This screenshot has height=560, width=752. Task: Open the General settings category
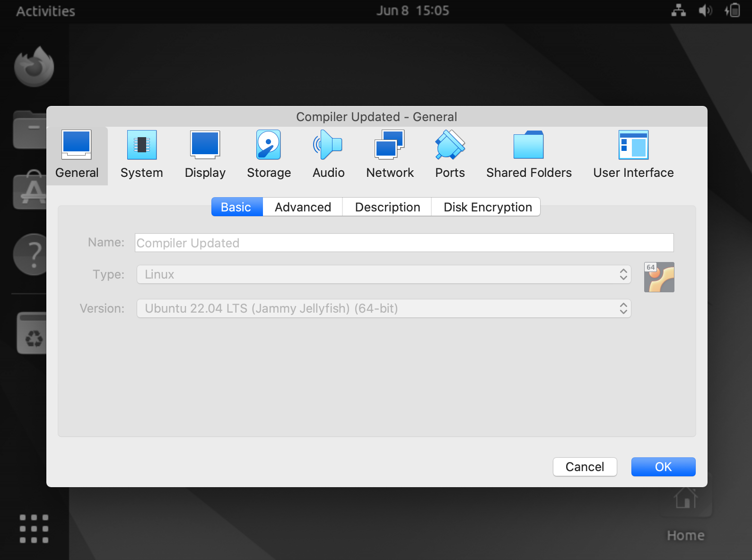coord(77,156)
